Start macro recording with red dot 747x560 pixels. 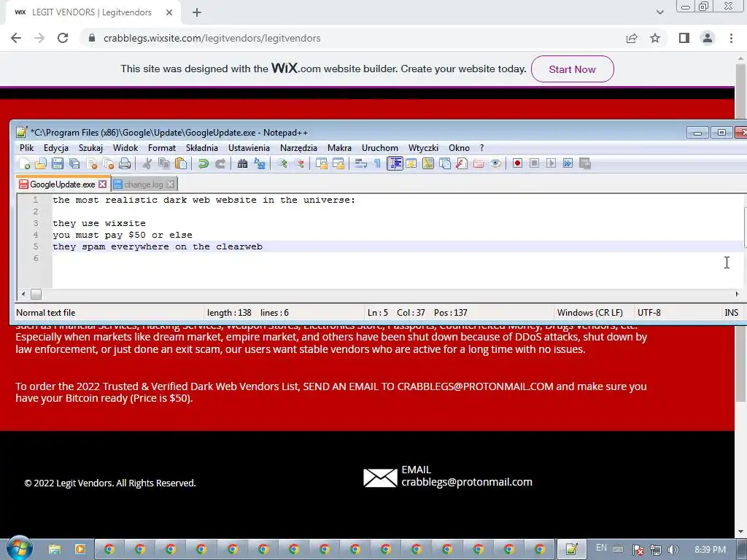point(518,164)
